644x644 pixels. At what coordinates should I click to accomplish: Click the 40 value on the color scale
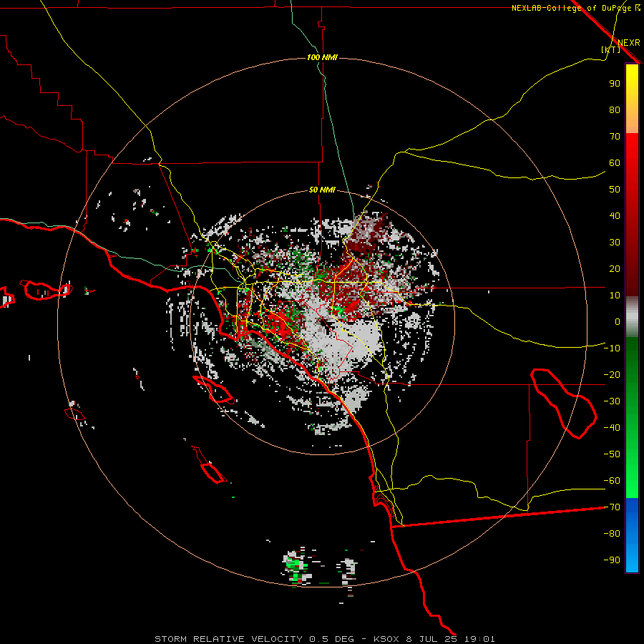[615, 215]
